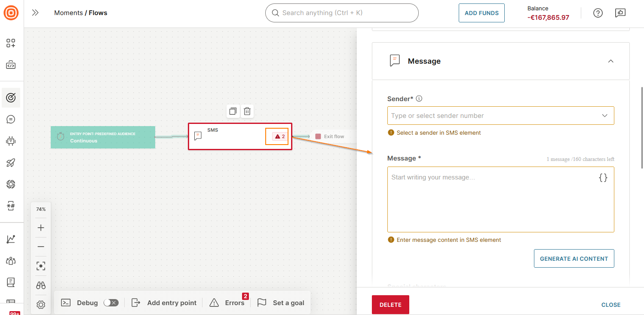Click the duplicate icon above the SMS element
Viewport: 644px width, 315px height.
(233, 111)
